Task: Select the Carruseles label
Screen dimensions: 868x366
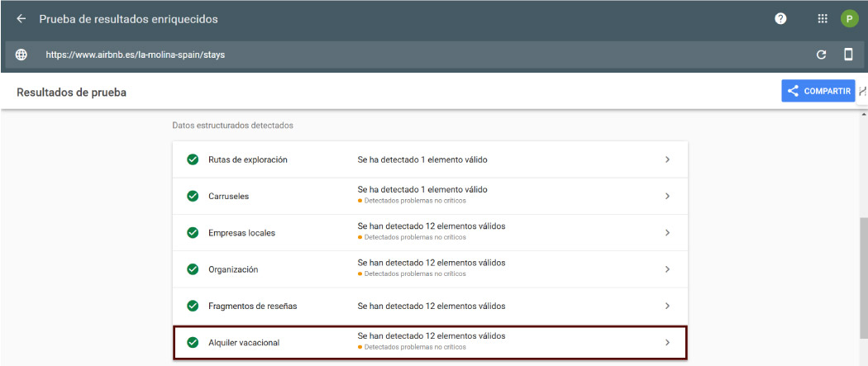Action: coord(229,197)
